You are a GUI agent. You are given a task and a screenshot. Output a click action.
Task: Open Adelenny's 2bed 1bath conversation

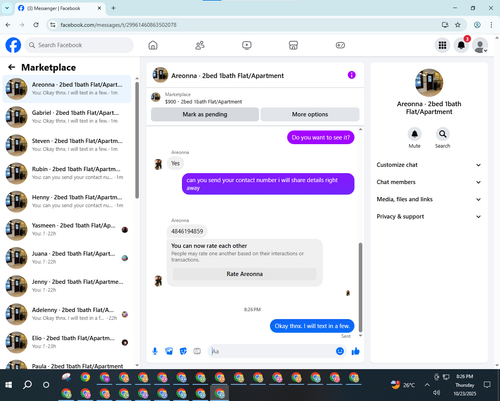[67, 314]
